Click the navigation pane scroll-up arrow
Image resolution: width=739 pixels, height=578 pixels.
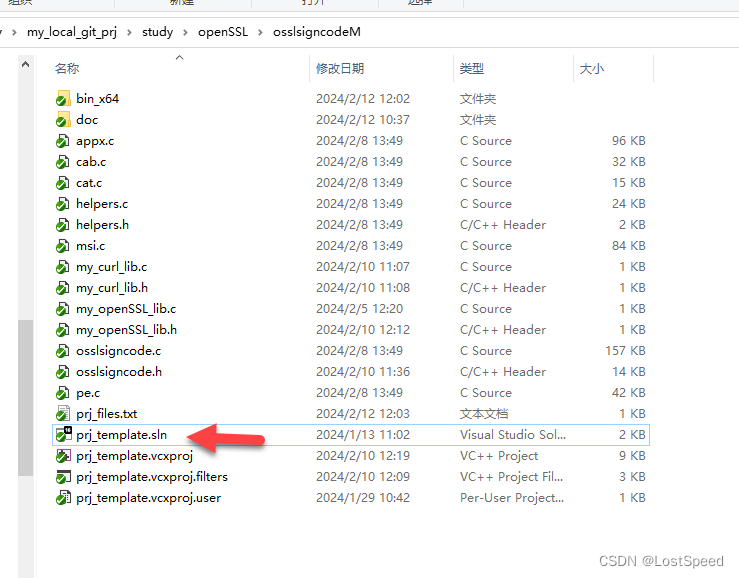(25, 64)
